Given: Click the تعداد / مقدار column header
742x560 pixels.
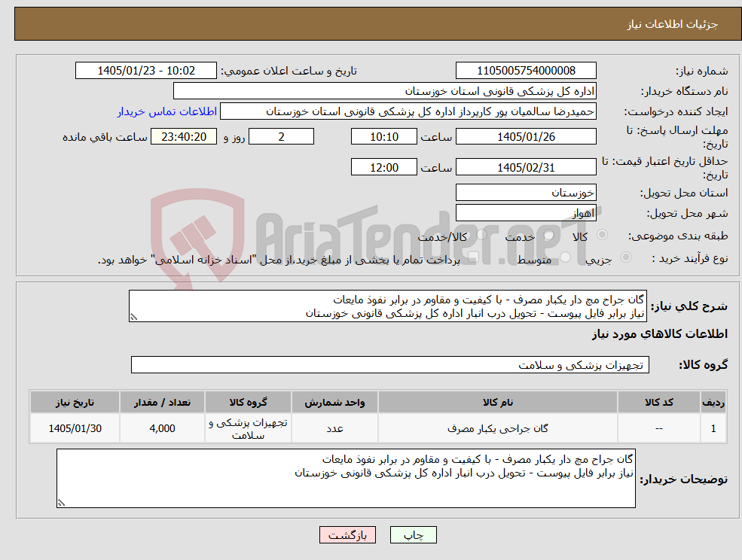Looking at the screenshot, I should click(162, 402).
